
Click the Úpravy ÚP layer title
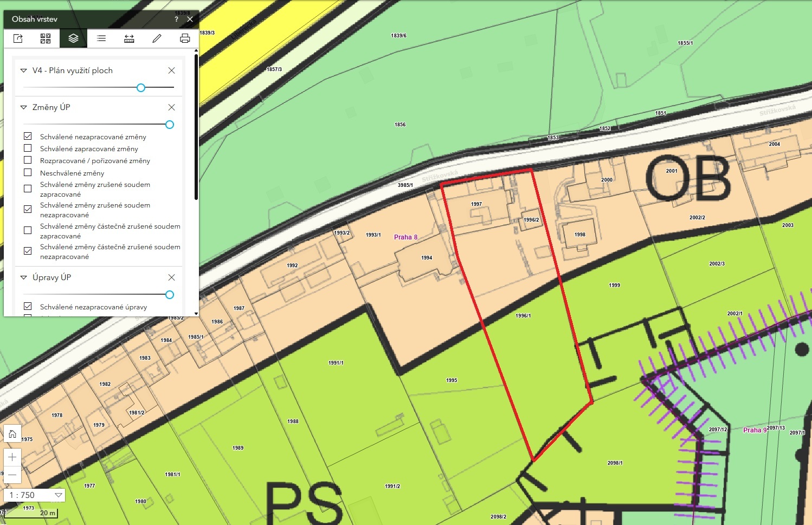click(x=52, y=277)
